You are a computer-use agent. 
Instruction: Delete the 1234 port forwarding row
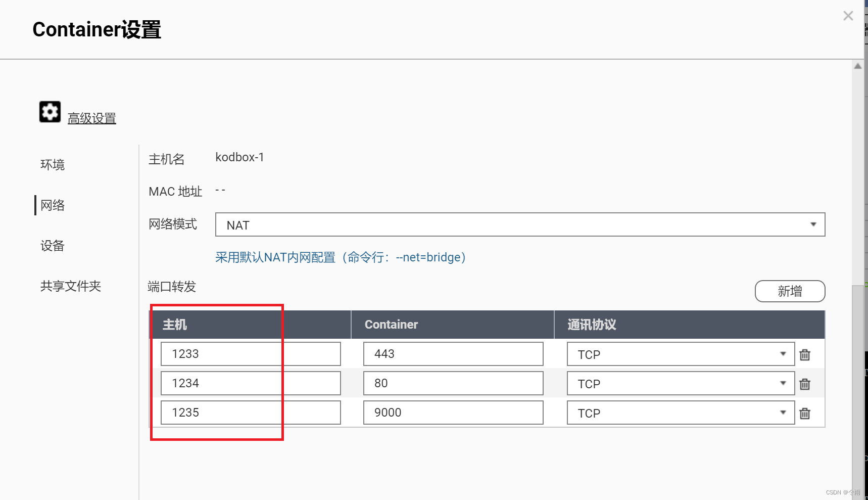coord(805,384)
